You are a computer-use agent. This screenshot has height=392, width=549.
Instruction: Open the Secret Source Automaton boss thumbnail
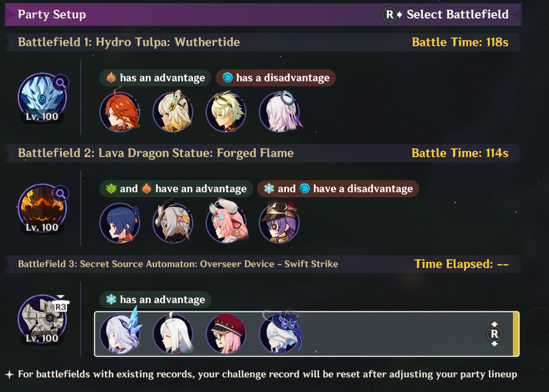click(42, 320)
